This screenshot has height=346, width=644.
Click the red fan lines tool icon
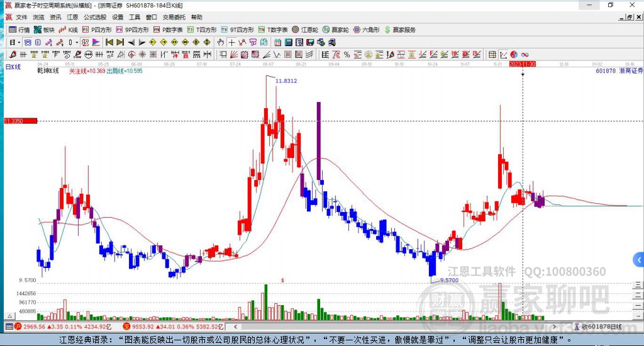[234, 54]
